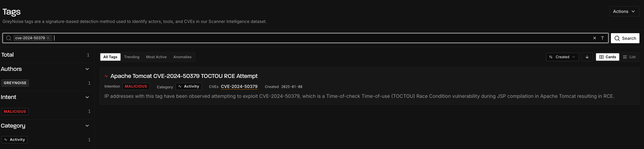Image resolution: width=644 pixels, height=149 pixels.
Task: Open the CVE-2024-50379 link
Action: [x=239, y=87]
